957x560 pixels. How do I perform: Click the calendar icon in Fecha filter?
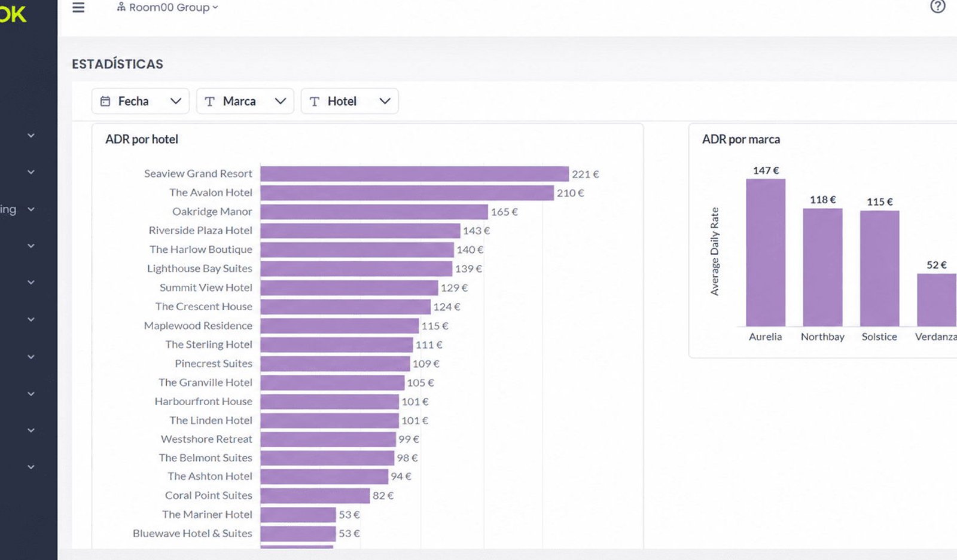pyautogui.click(x=105, y=102)
